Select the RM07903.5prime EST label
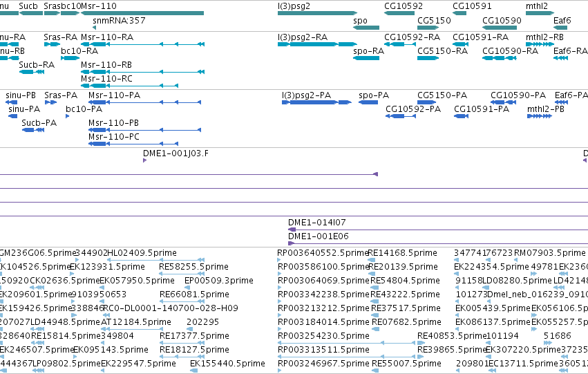Viewport: 588px width, 374px height. point(549,253)
